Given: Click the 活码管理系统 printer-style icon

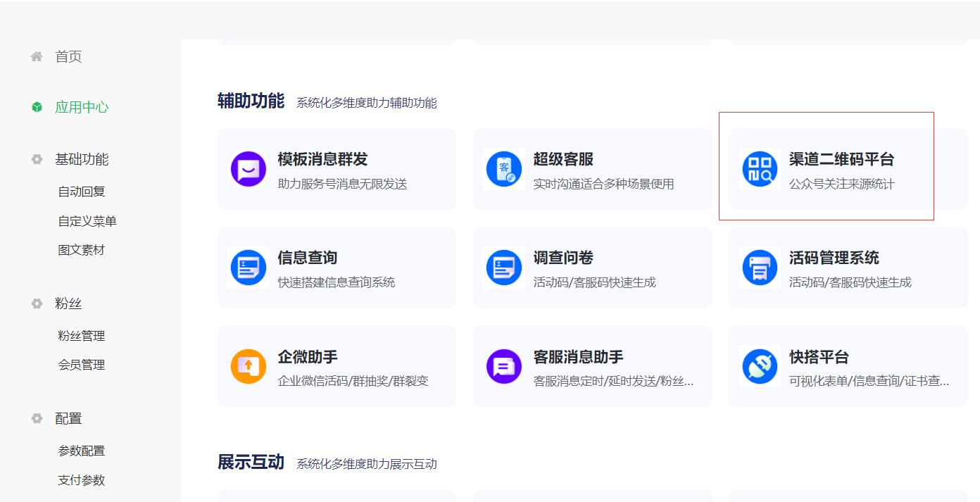Looking at the screenshot, I should (759, 268).
